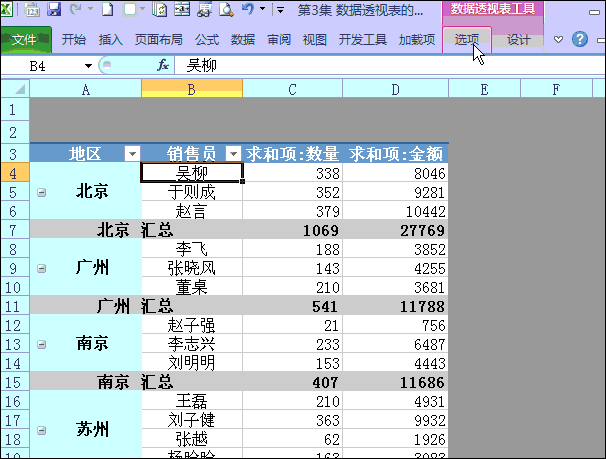Image resolution: width=606 pixels, height=459 pixels.
Task: Open the 设计 PivotTable design tab
Action: click(518, 40)
